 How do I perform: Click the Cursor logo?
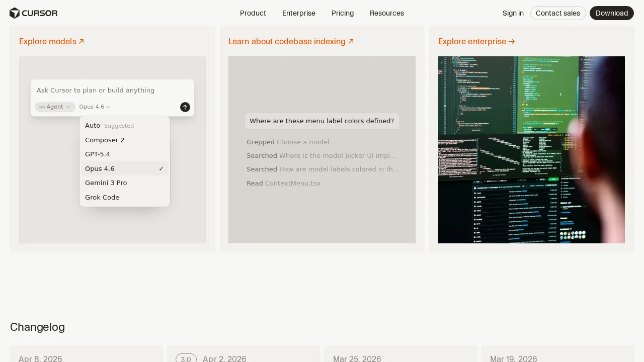(x=33, y=13)
